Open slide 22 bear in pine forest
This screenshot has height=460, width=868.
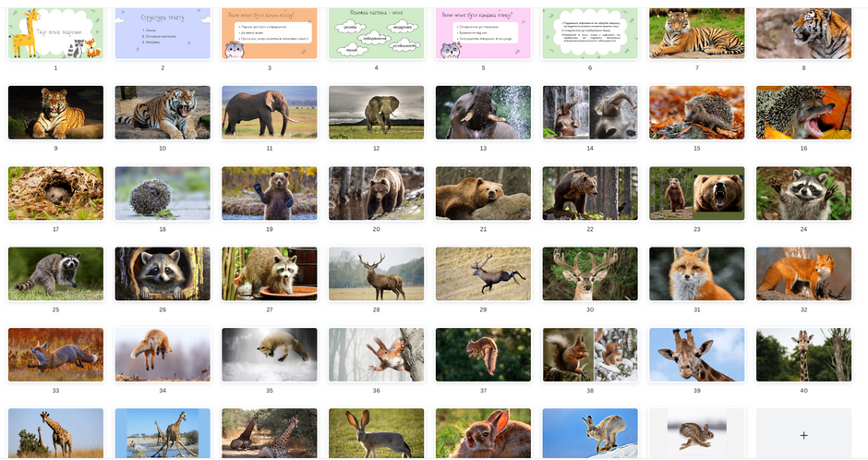tap(589, 193)
